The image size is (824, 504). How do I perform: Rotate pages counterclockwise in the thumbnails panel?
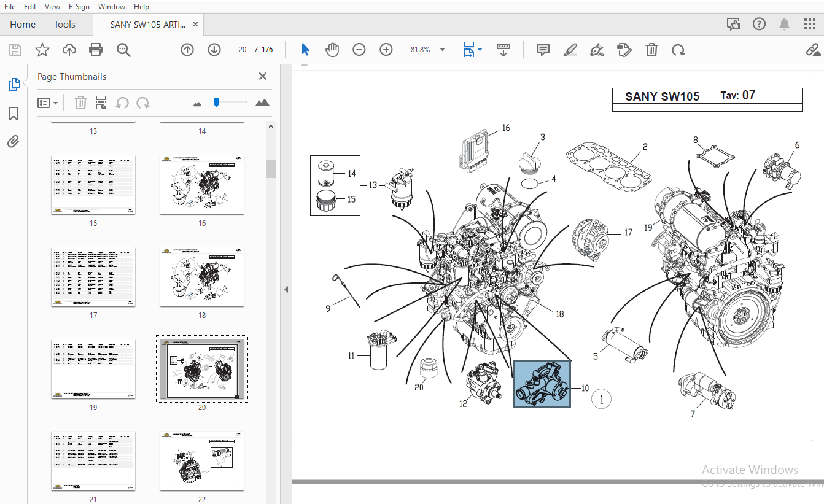coord(122,103)
